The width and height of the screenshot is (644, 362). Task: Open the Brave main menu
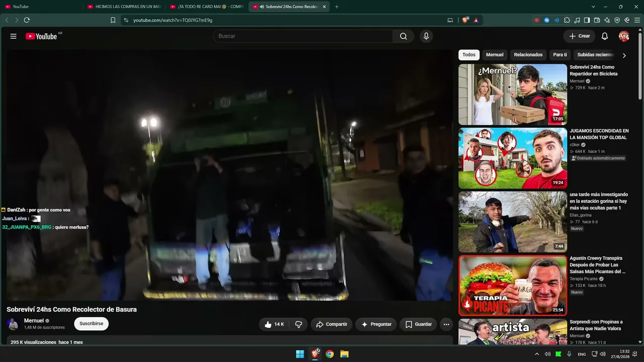pos(637,20)
